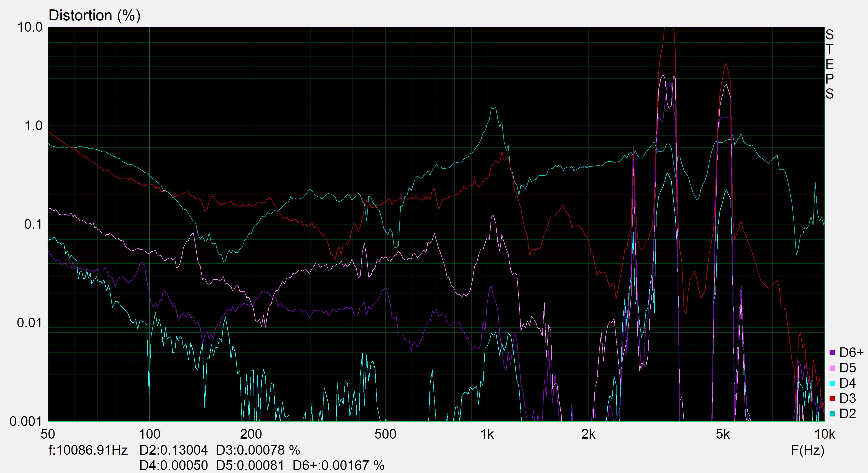This screenshot has width=868, height=473.
Task: Click the cursor frequency readout f:10086.91Hz
Action: [x=88, y=450]
